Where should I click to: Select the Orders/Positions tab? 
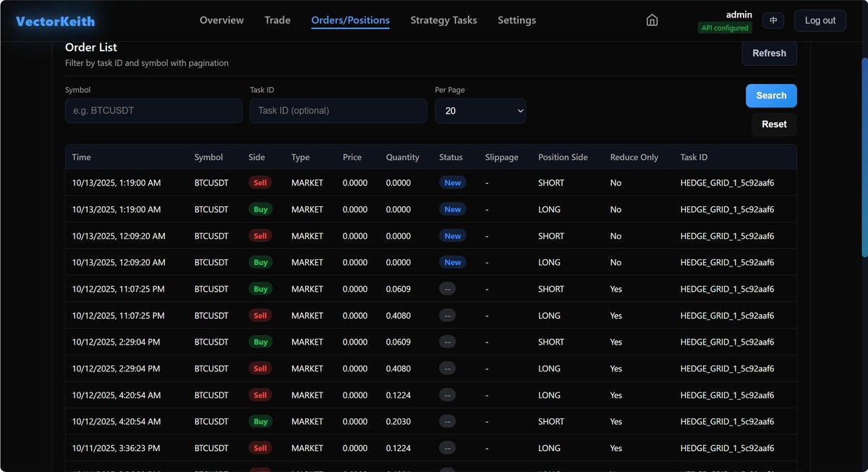(x=350, y=20)
